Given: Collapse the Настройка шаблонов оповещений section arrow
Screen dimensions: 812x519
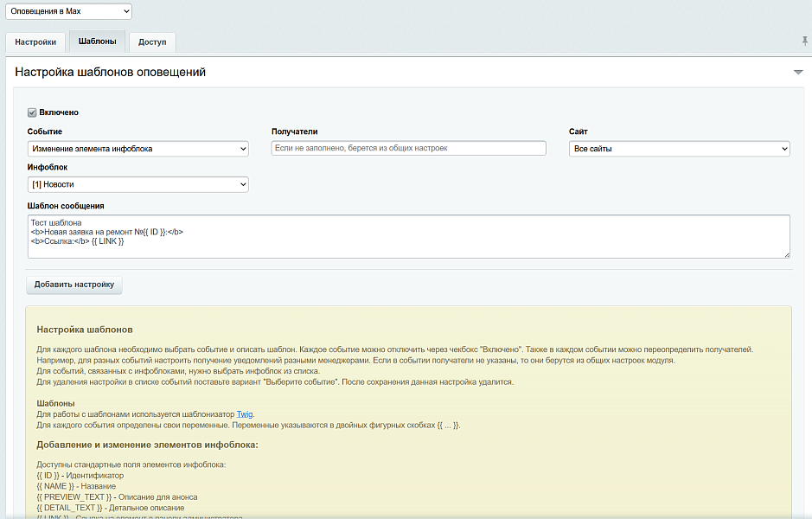Looking at the screenshot, I should tap(798, 73).
